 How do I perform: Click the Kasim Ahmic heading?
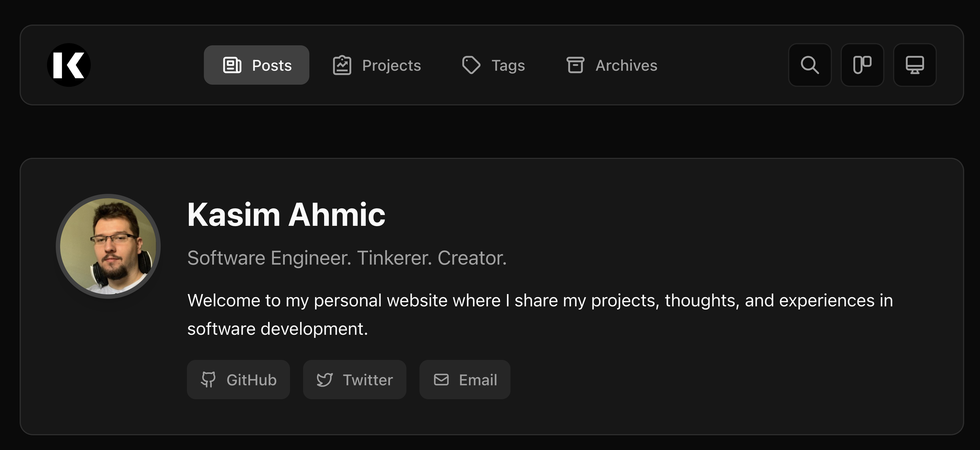click(286, 214)
